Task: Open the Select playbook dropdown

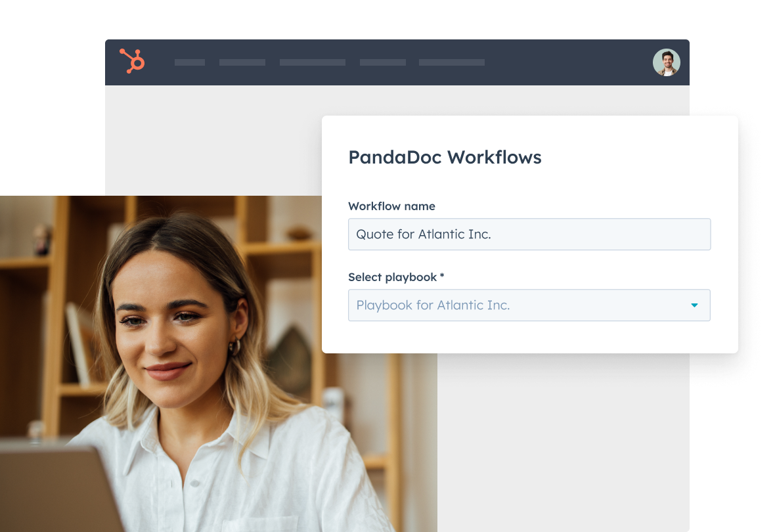Action: [529, 305]
